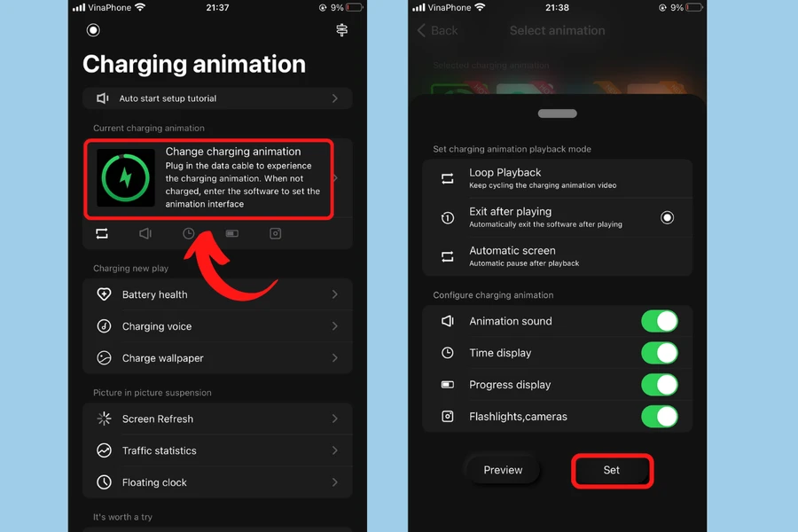Open the signpost settings icon top-right
Image resolution: width=798 pixels, height=532 pixels.
pyautogui.click(x=342, y=30)
